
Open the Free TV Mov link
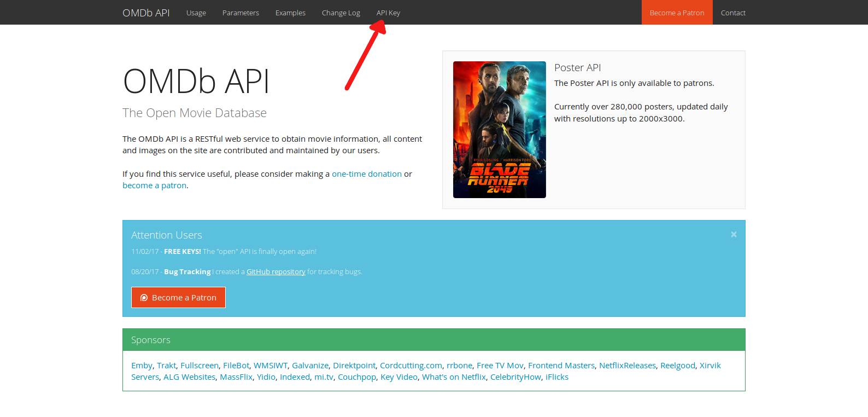(500, 366)
